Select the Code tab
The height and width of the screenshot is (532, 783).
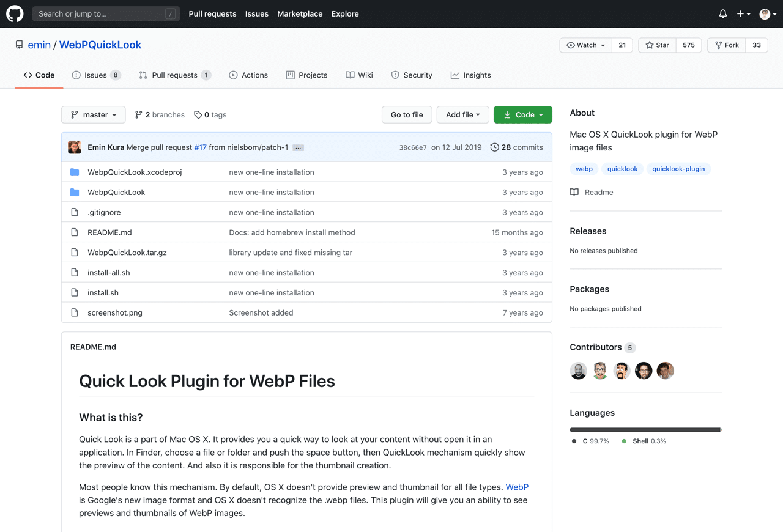pyautogui.click(x=39, y=75)
